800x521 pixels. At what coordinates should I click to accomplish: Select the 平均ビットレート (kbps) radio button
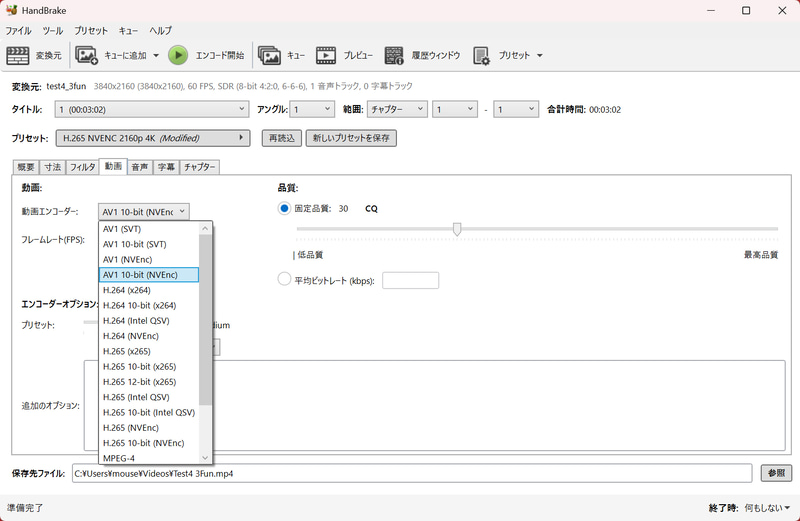click(x=284, y=279)
